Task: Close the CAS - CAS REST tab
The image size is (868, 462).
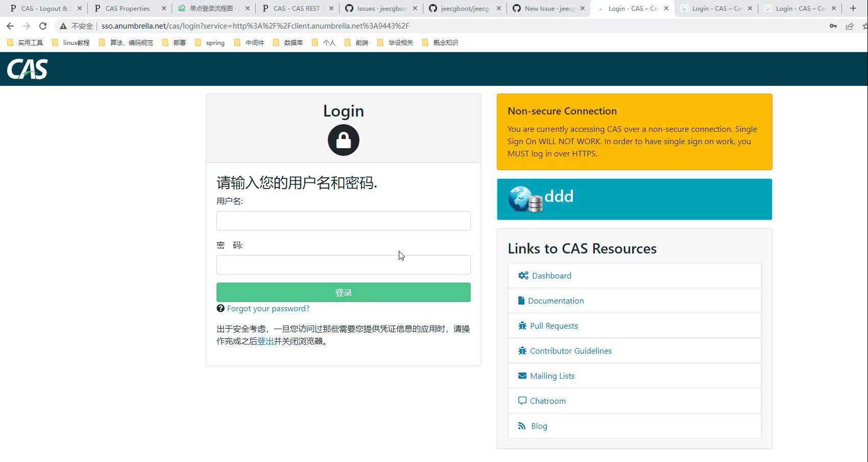Action: (331, 9)
